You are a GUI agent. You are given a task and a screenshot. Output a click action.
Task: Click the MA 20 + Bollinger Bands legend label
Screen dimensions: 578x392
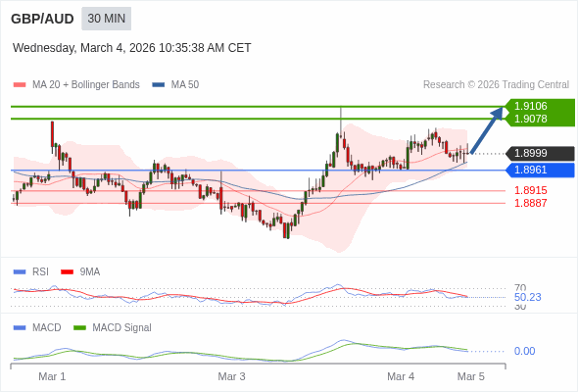(x=86, y=85)
